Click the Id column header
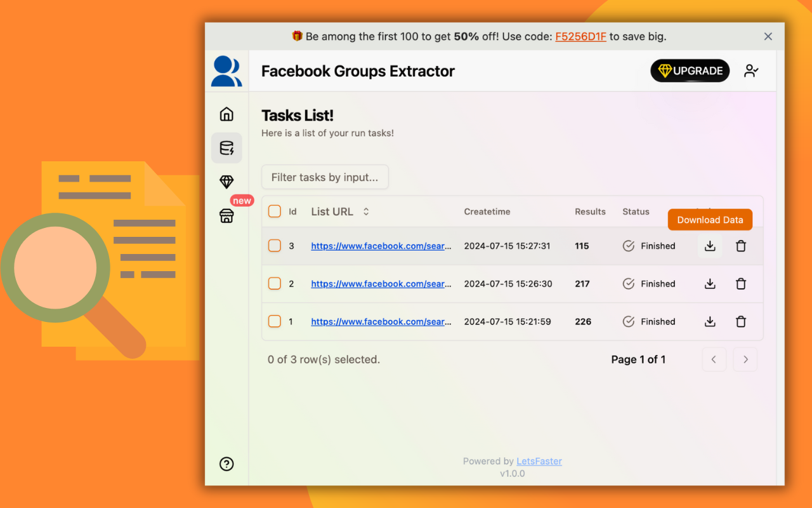This screenshot has height=508, width=812. 292,211
